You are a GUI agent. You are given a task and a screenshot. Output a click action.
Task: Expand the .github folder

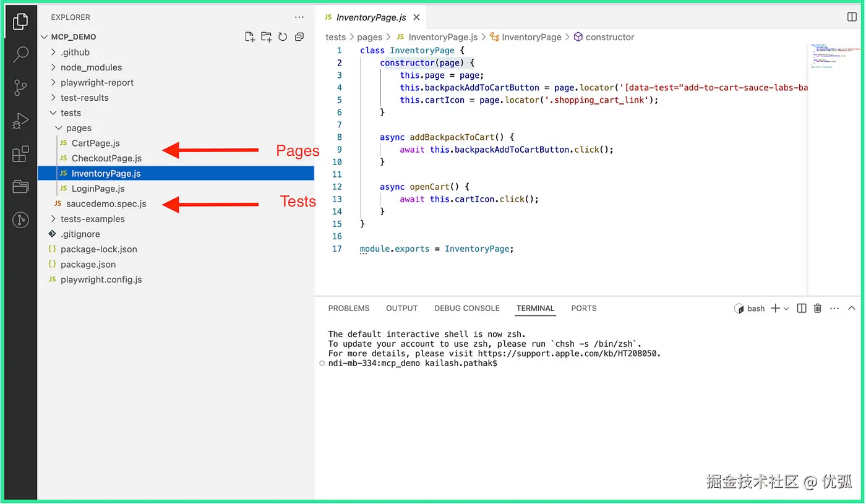[x=176, y=52]
